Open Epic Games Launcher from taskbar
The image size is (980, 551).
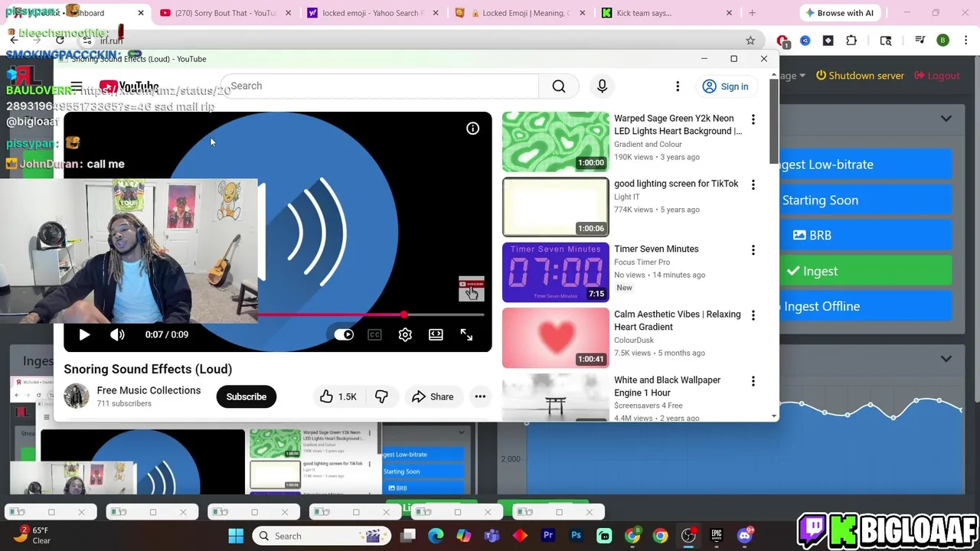tap(717, 536)
